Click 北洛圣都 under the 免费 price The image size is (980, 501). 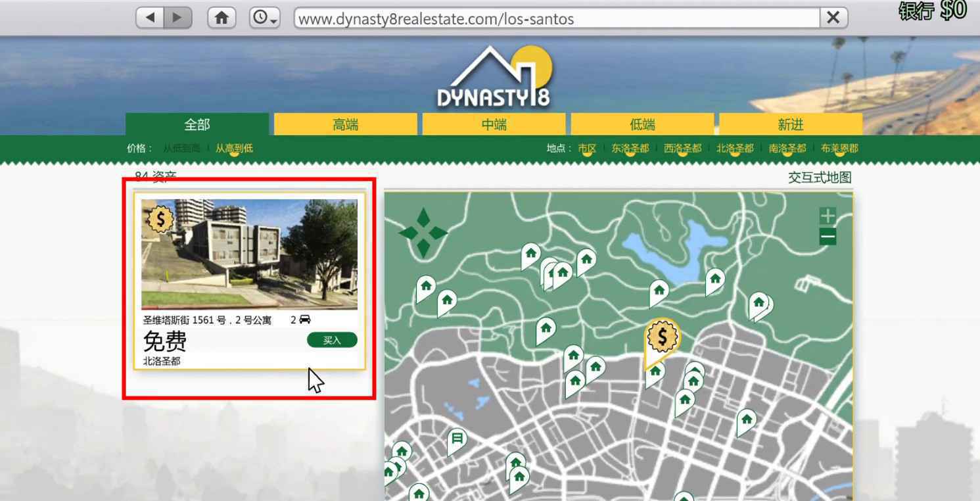pyautogui.click(x=162, y=361)
